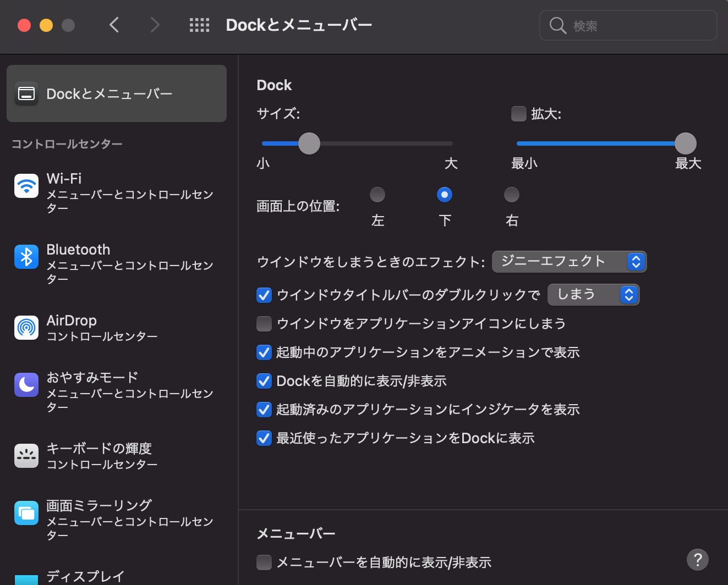The height and width of the screenshot is (585, 728).
Task: Toggle 起動済みのアプリケーションにインジケータを表示 checkbox
Action: click(264, 410)
